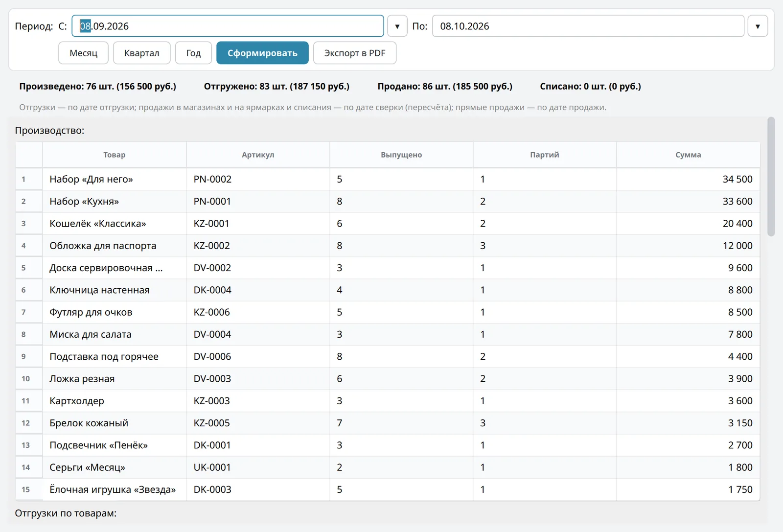Viewport: 783px width, 532px height.
Task: Select the Обложка для паспорта cell
Action: pyautogui.click(x=115, y=246)
